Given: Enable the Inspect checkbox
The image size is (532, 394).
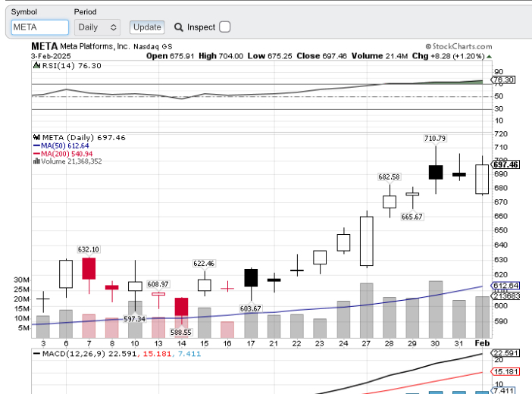Looking at the screenshot, I should click(224, 27).
